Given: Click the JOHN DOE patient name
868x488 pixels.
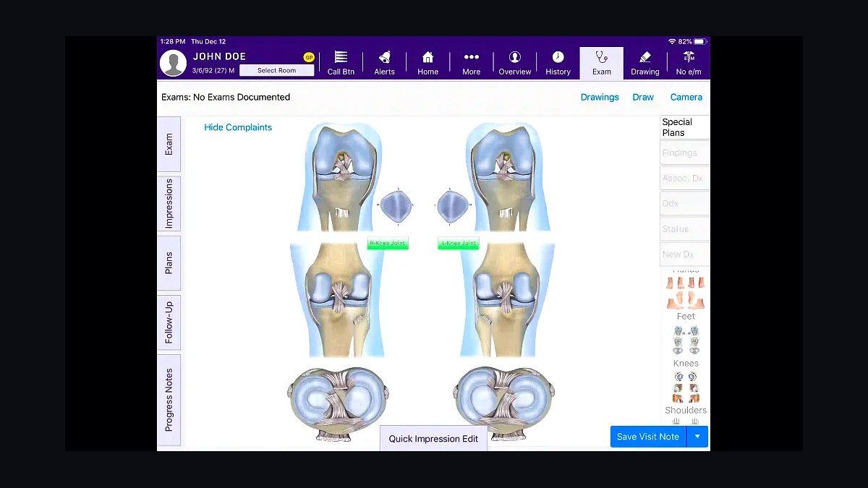Looking at the screenshot, I should pyautogui.click(x=219, y=56).
